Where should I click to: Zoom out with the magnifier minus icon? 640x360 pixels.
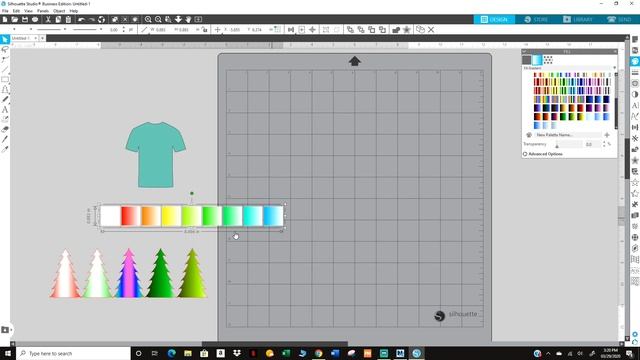coord(158,19)
